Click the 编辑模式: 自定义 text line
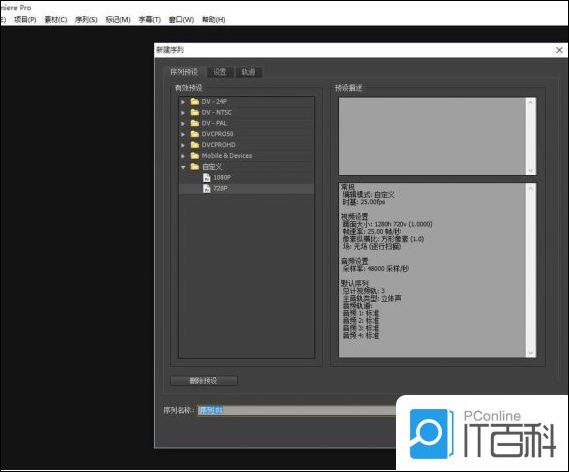This screenshot has width=569, height=472. tap(368, 194)
